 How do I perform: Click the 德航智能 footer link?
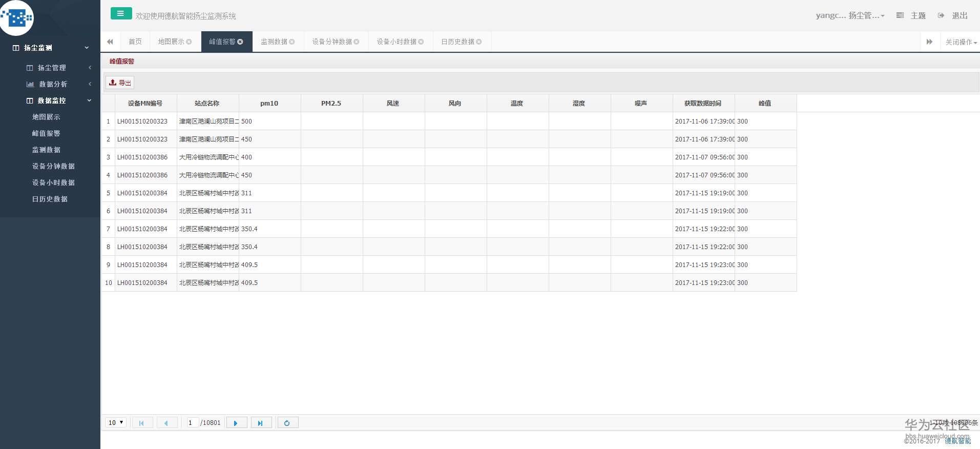click(x=958, y=441)
